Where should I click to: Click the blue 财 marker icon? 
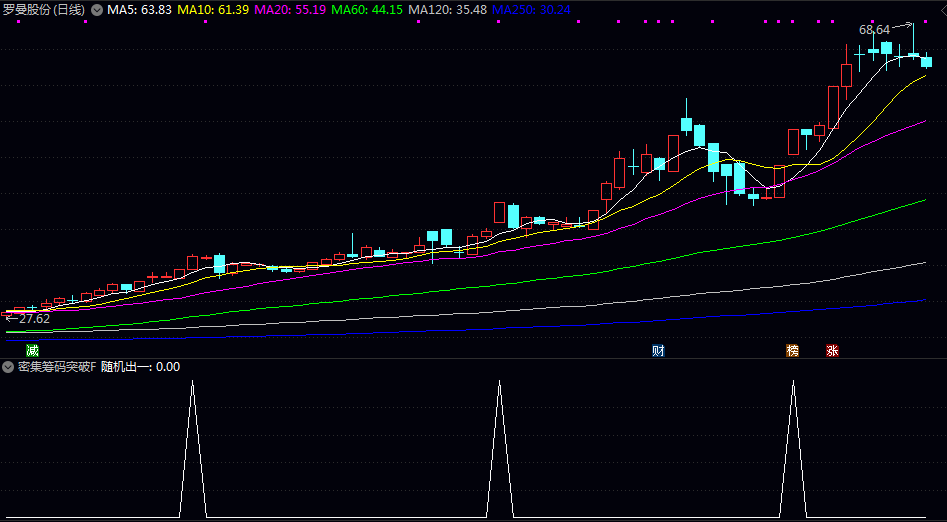pyautogui.click(x=658, y=351)
